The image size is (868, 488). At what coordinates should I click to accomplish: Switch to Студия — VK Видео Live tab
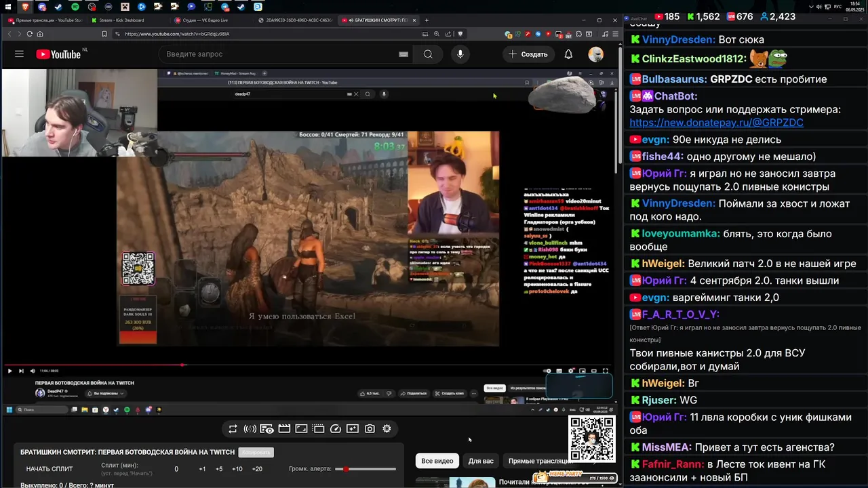(211, 20)
